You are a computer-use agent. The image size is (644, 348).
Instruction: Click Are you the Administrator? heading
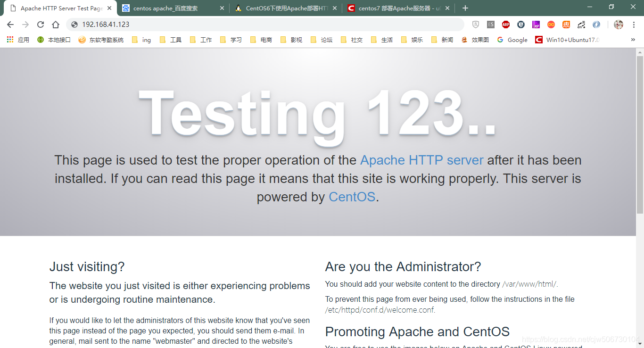[x=403, y=267]
